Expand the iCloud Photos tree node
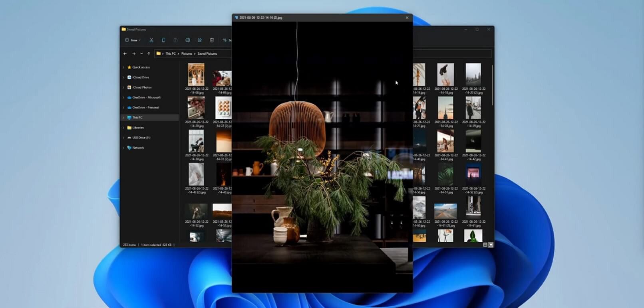This screenshot has width=644, height=308. tap(123, 87)
